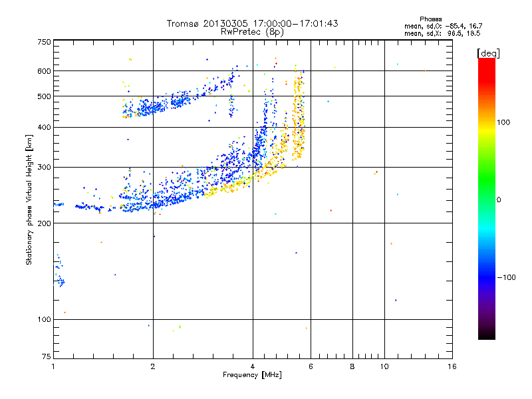Click the x-axis label '2'
Screen dimensions: 532x399
[x=153, y=366]
